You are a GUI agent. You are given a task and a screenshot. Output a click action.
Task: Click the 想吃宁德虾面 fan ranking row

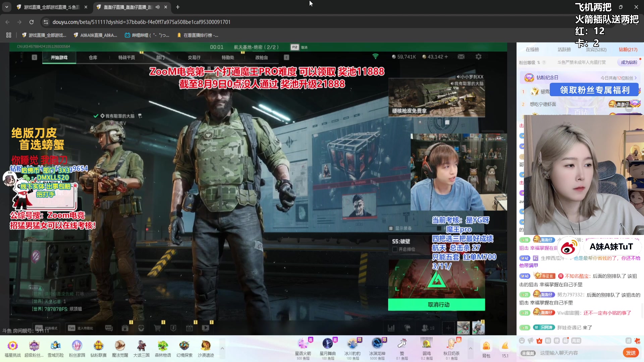(581, 104)
